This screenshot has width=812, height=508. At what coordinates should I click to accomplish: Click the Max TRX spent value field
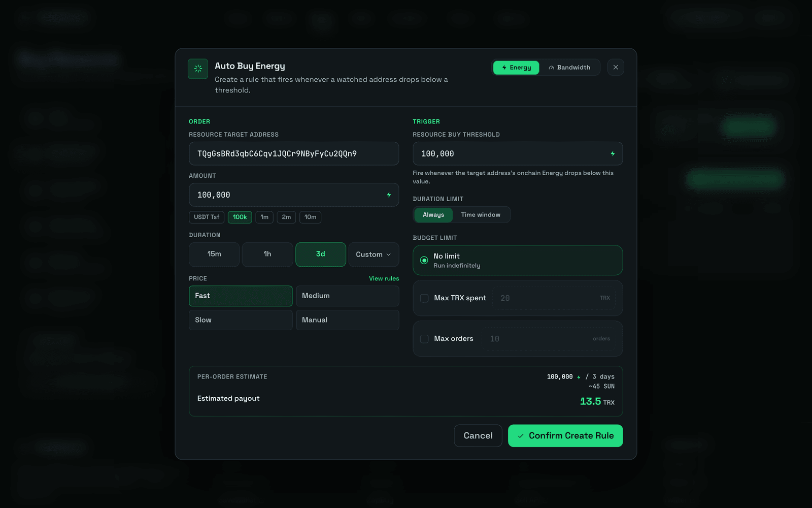click(x=554, y=298)
